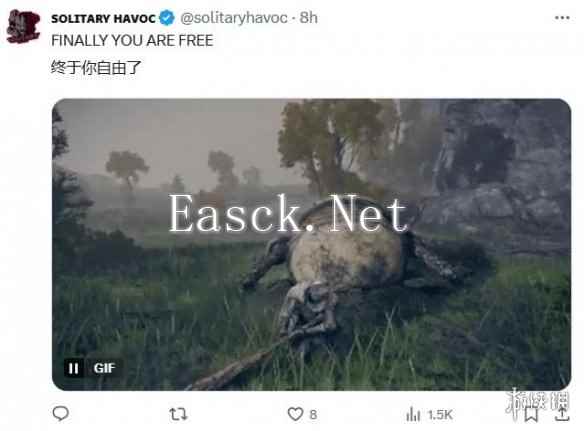Reply using the speech bubble icon

tap(61, 413)
